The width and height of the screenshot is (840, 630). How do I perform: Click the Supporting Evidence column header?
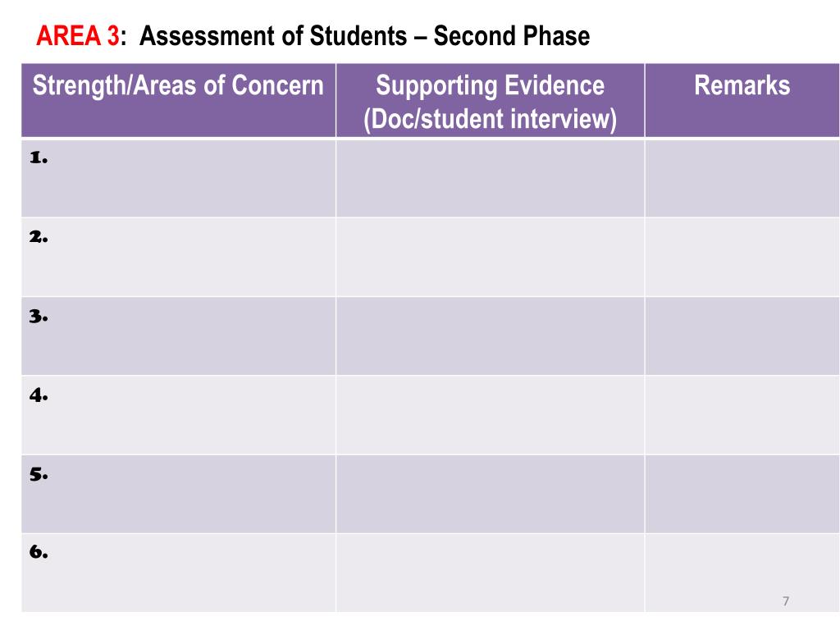[x=491, y=102]
